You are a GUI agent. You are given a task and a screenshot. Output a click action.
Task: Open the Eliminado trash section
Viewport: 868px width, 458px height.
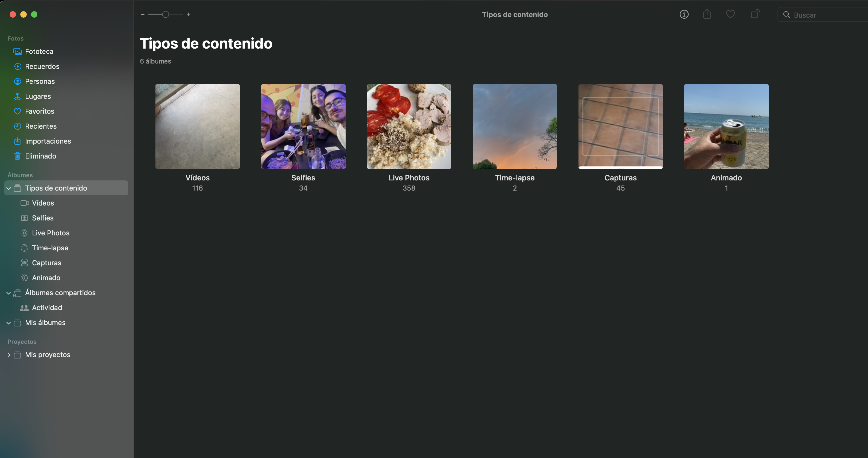[40, 156]
